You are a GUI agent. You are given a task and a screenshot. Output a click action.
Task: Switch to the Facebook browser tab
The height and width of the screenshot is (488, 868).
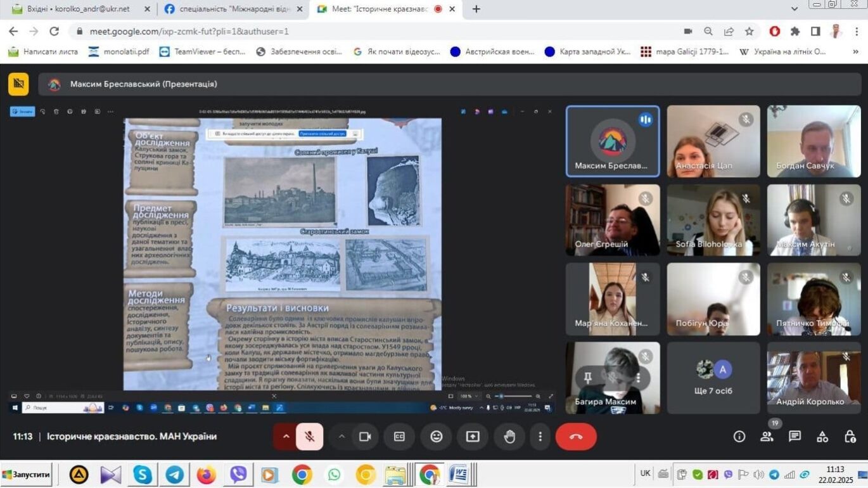228,10
